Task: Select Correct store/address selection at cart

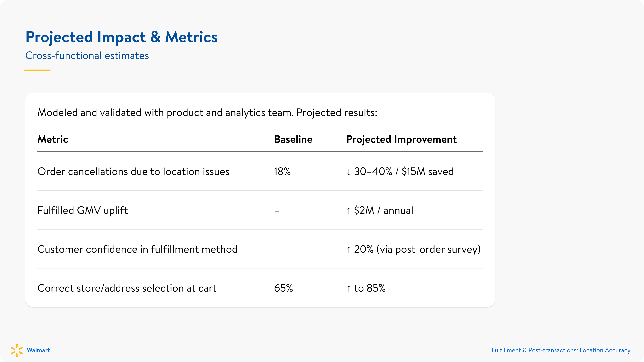Action: pyautogui.click(x=127, y=288)
